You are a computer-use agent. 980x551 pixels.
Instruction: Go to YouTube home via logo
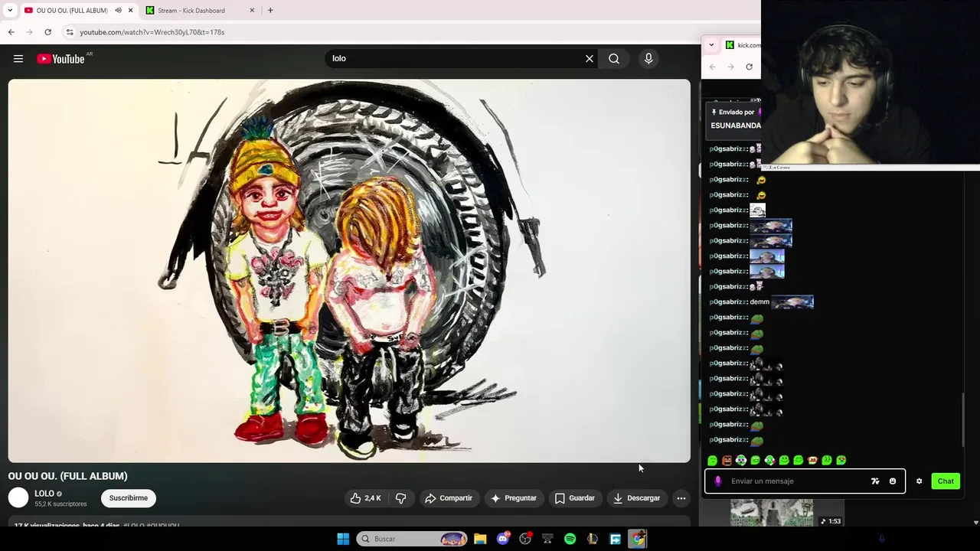click(x=60, y=59)
